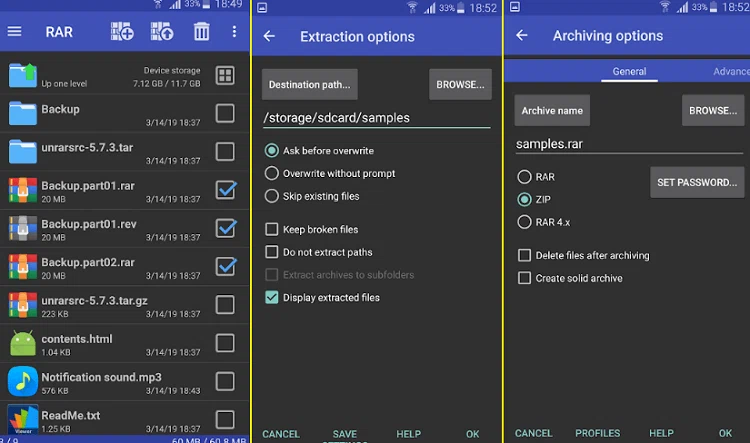Uncheck Display extracted files

click(272, 298)
